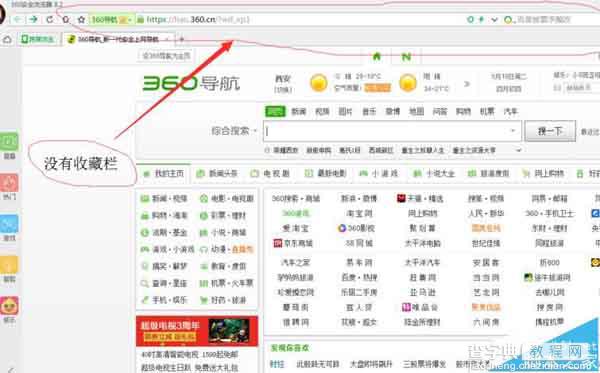This screenshot has width=600, height=373.
Task: Click the green house icon on page top
Action: click(x=377, y=57)
